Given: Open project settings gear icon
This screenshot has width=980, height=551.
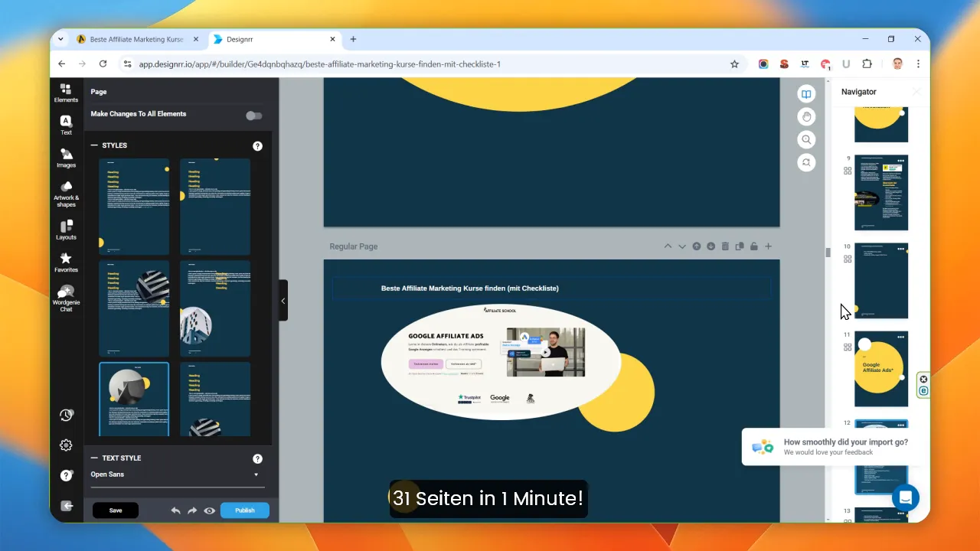Looking at the screenshot, I should pyautogui.click(x=66, y=445).
